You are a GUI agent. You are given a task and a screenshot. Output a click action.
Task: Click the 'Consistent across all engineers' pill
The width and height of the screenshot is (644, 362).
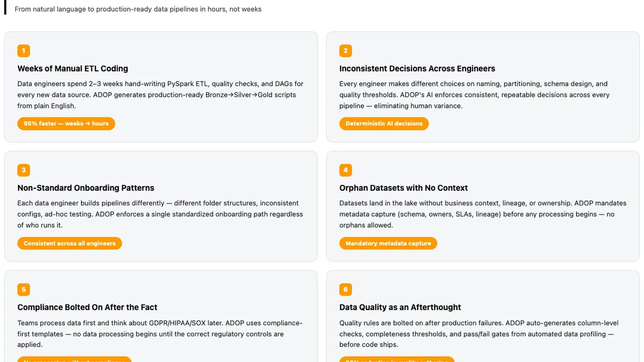click(70, 243)
